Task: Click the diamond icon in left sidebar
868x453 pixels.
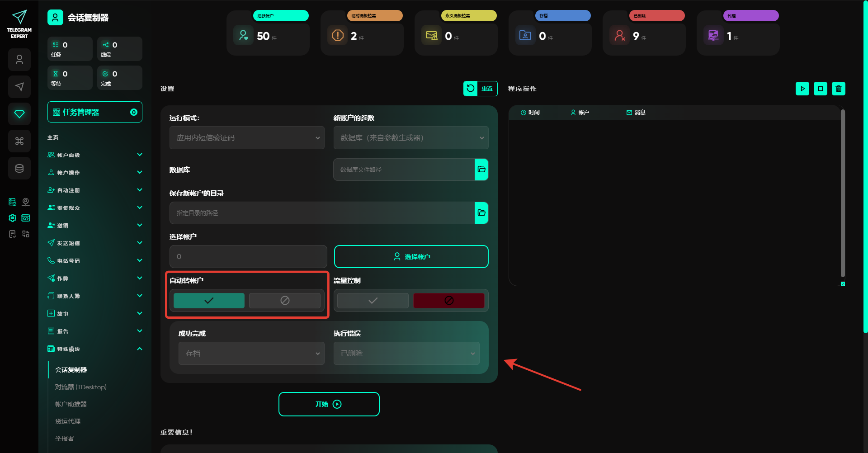Action: pos(19,114)
